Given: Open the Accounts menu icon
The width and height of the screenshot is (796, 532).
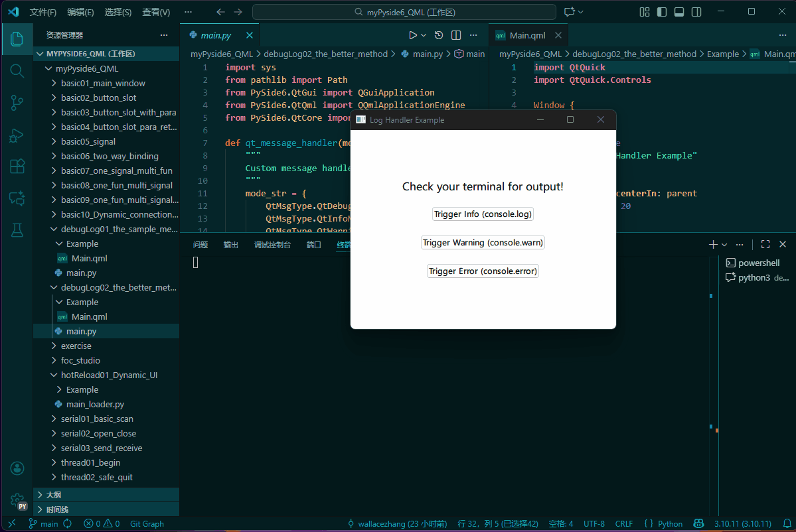Looking at the screenshot, I should 17,468.
